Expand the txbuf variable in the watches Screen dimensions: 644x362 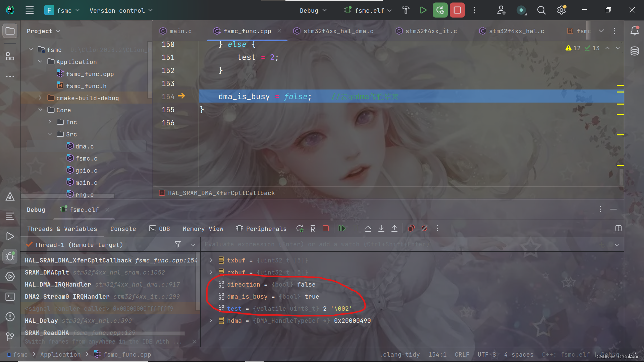[211, 260]
